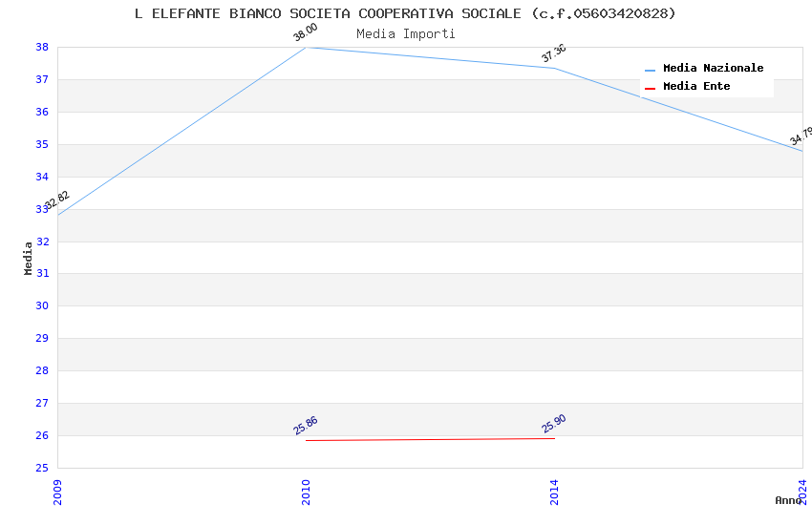Click the 2009 x-axis year label
Screen dimensions: 812x525
coord(57,492)
